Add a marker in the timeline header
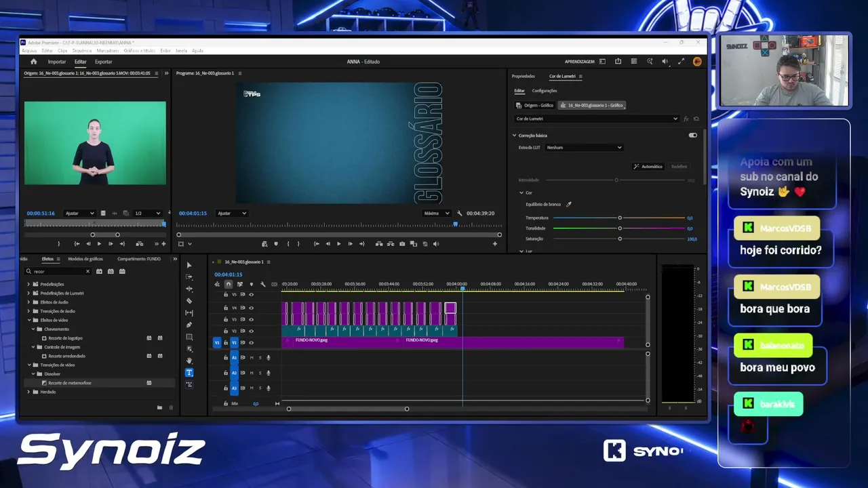This screenshot has width=868, height=488. 252,284
